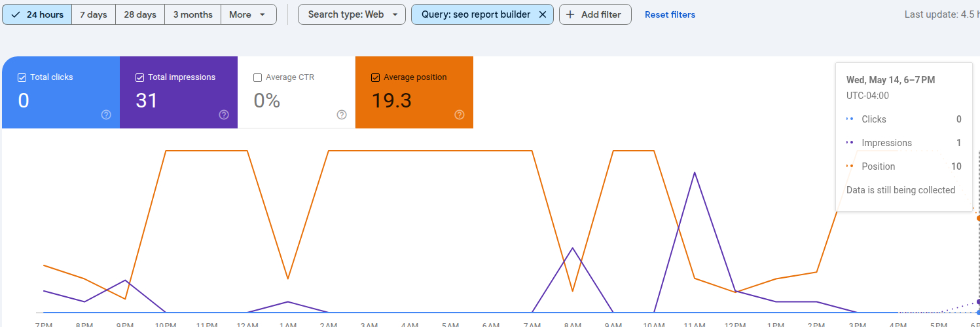Switch to the 3 months range
980x327 pixels.
192,14
